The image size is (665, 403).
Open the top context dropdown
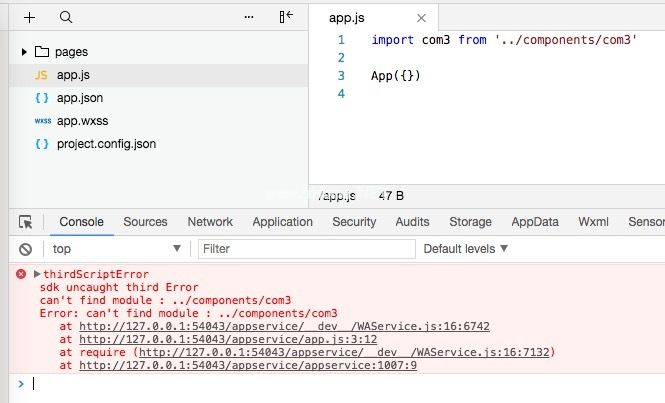point(115,249)
